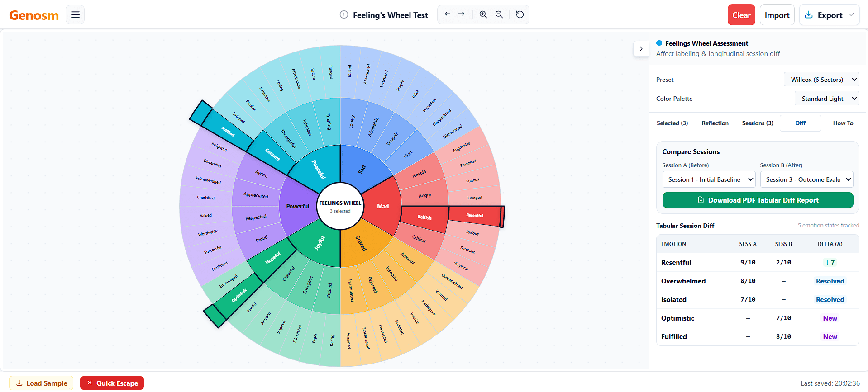Click the Overwhelmed row in diff table
Image resolution: width=868 pixels, height=392 pixels.
pos(758,281)
